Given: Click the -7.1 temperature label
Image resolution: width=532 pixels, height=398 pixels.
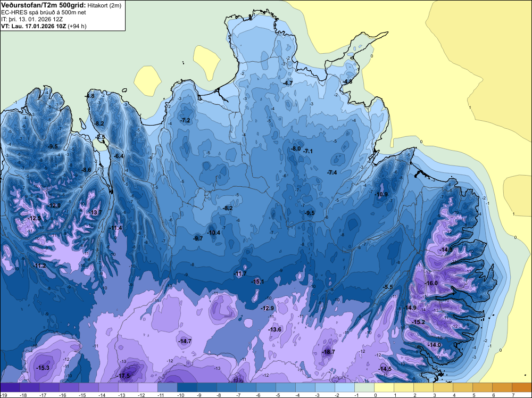Looking at the screenshot, I should [307, 151].
